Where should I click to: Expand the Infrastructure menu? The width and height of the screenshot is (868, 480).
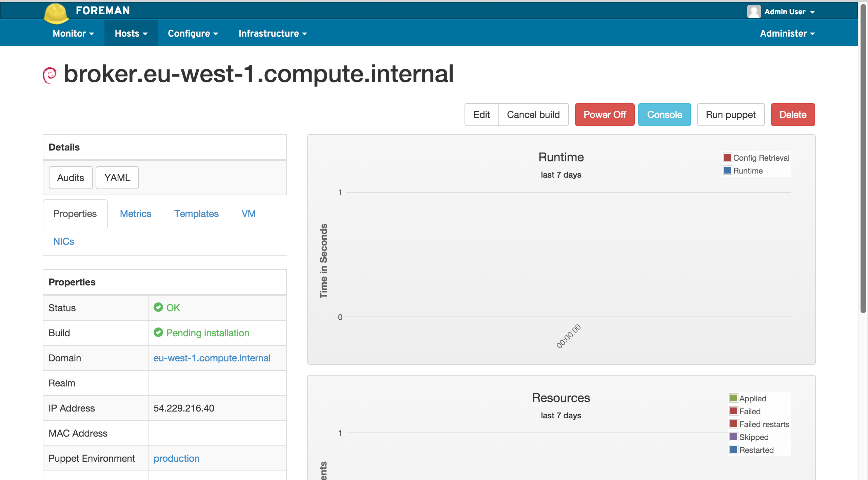273,33
